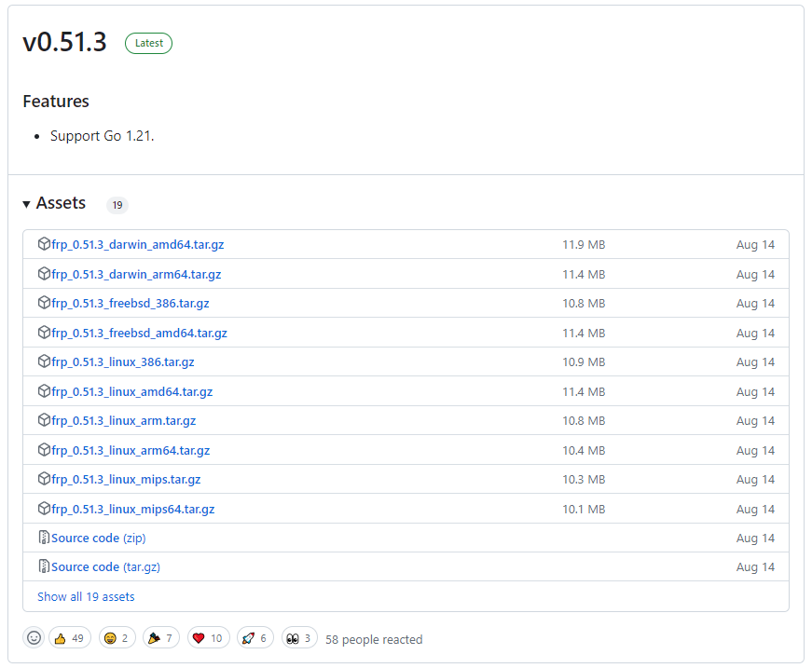The height and width of the screenshot is (668, 812).
Task: Click the v0.51.3 release title
Action: tap(64, 42)
